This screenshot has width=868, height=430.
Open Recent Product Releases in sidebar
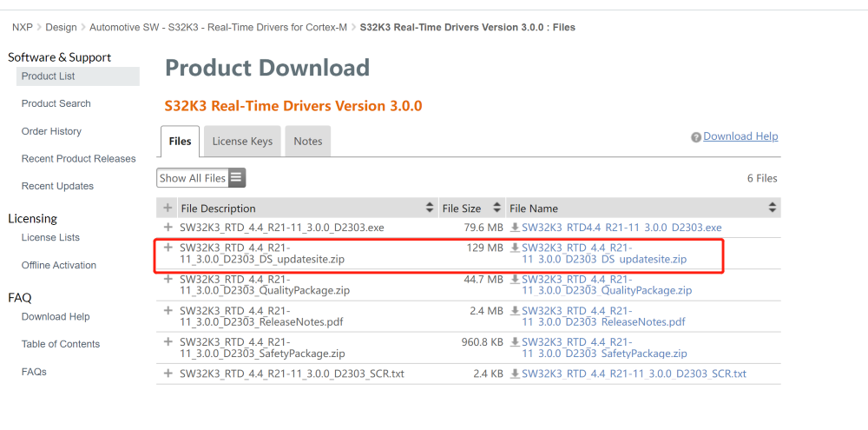pyautogui.click(x=79, y=159)
